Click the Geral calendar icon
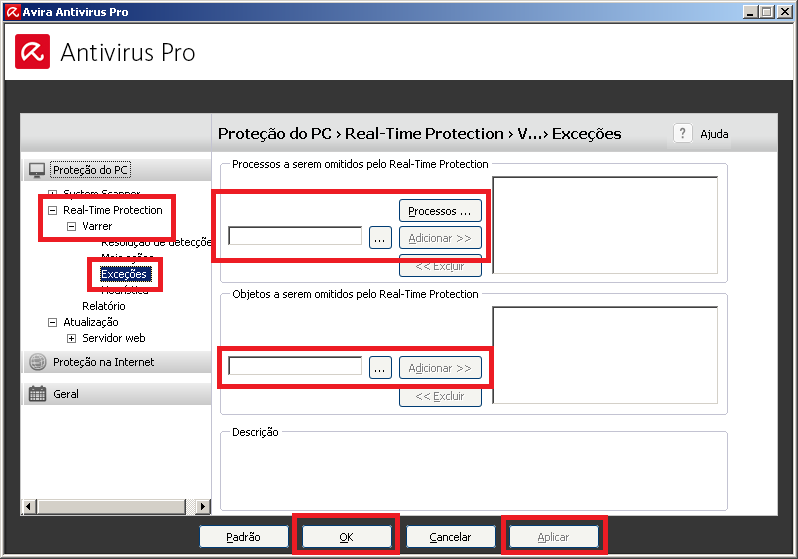798x559 pixels. [x=38, y=394]
